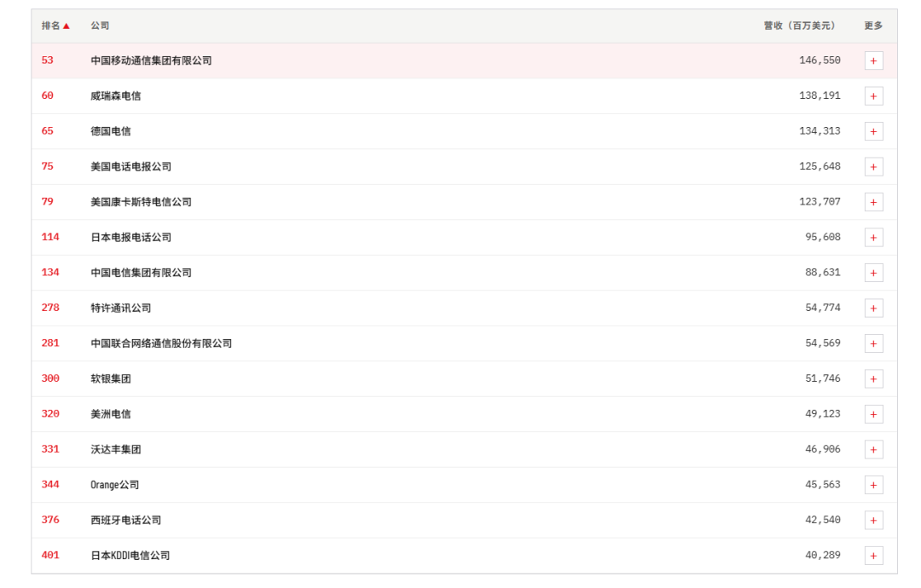
Task: Expand details for 中国移动通信集团有限公司 row
Action: click(873, 61)
